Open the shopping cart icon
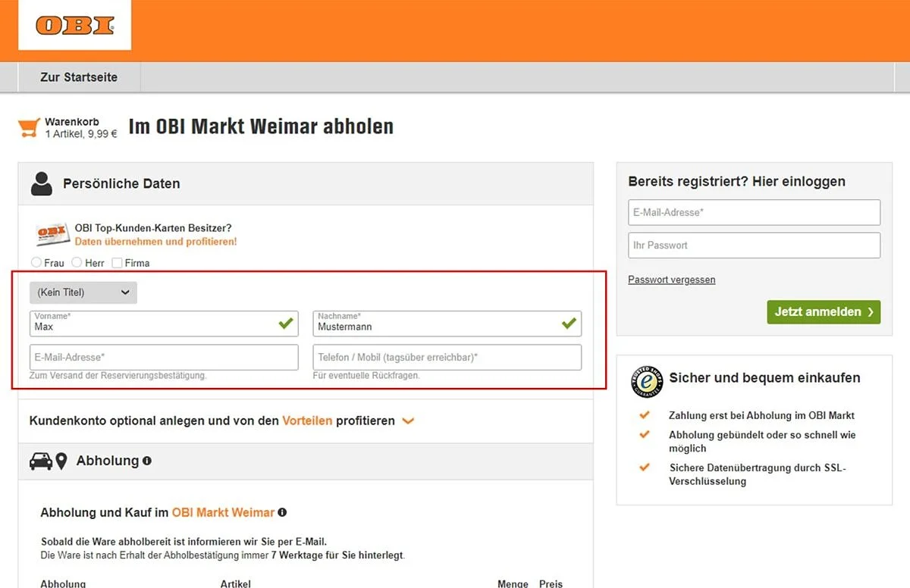 click(x=29, y=127)
